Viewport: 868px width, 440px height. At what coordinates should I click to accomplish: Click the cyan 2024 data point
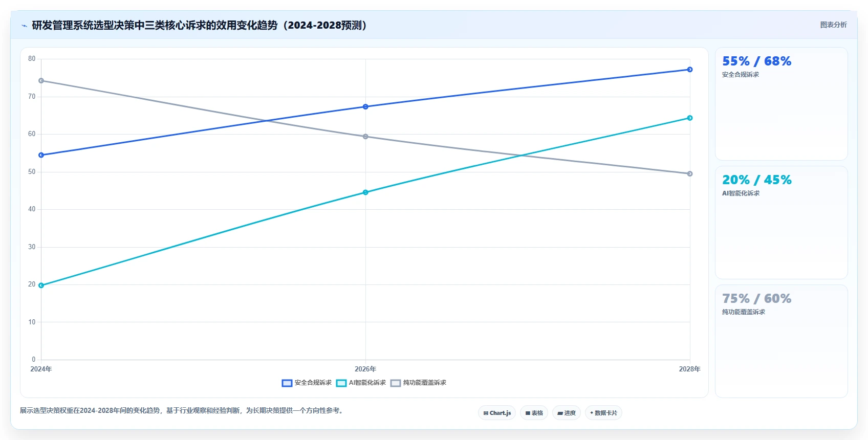coord(41,285)
